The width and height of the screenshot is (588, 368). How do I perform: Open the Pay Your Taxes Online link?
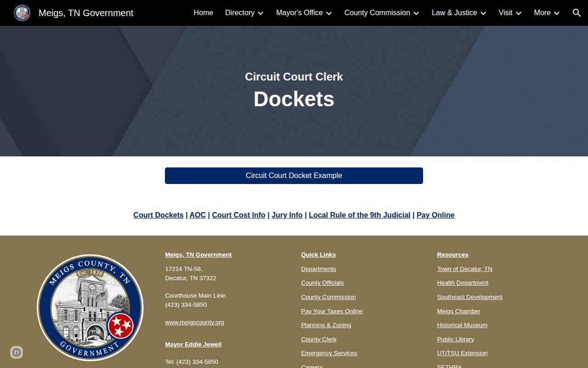pos(332,311)
